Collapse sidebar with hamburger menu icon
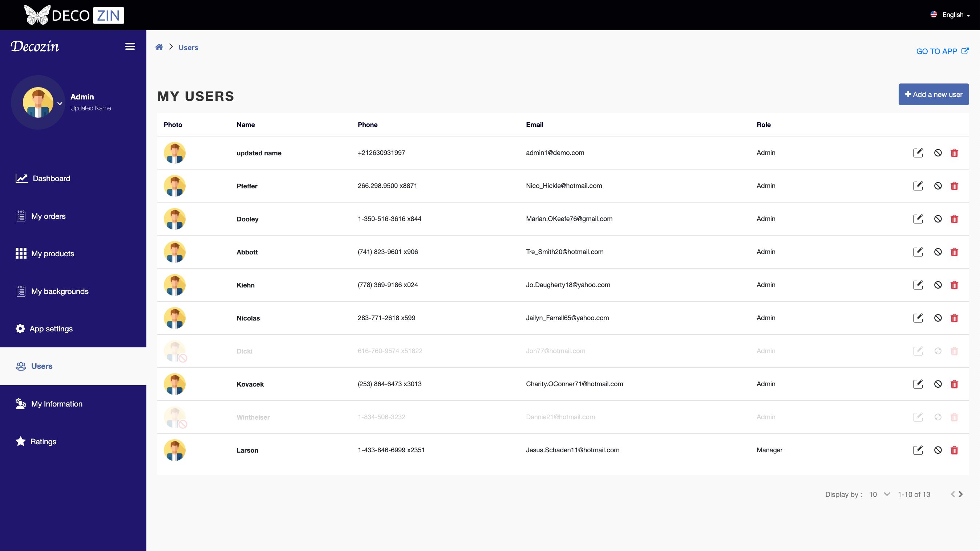980x551 pixels. pos(130,46)
